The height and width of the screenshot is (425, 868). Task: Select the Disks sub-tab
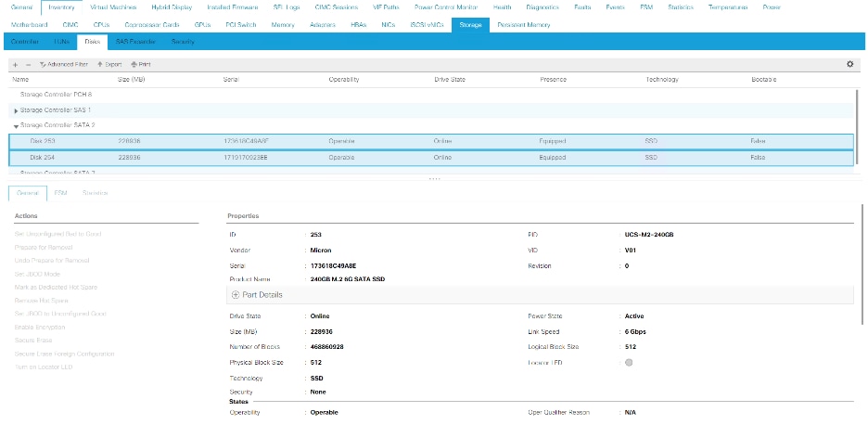click(92, 42)
